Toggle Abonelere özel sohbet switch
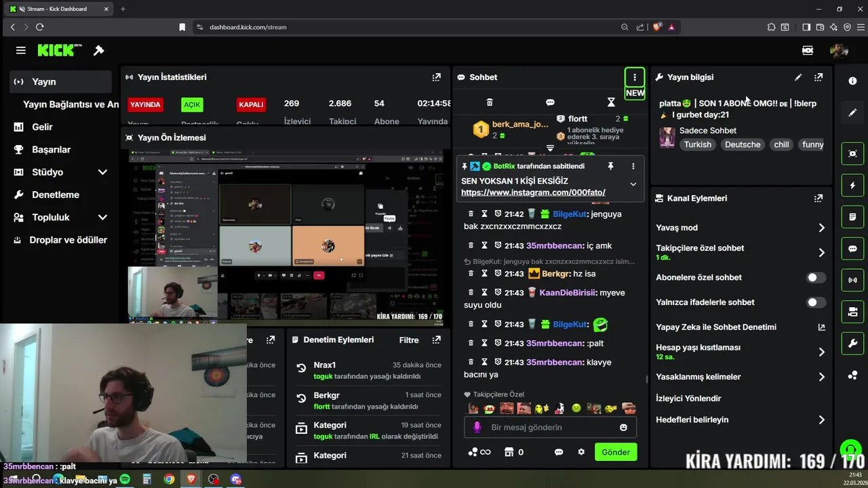The height and width of the screenshot is (488, 868). 816,277
